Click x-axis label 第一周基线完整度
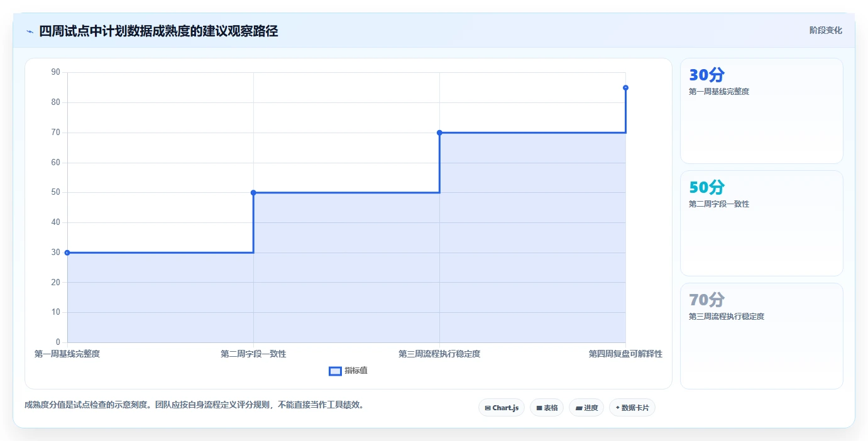This screenshot has width=868, height=441. coord(67,354)
